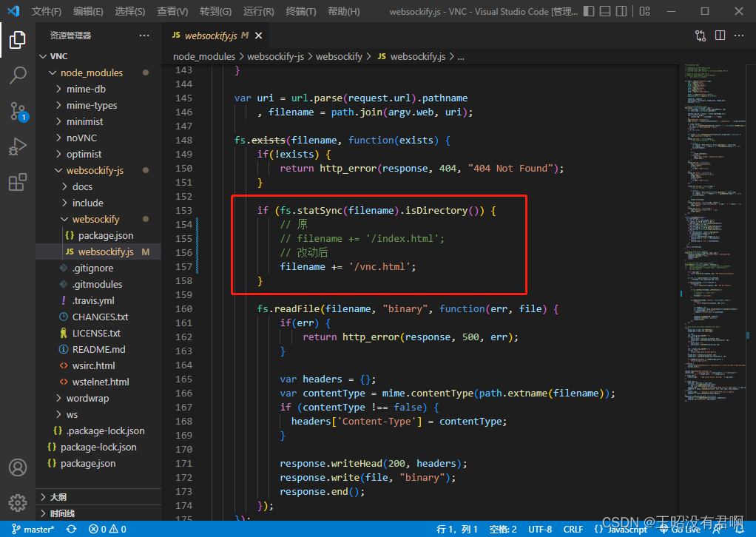Open the Accounts menu icon
Viewport: 756px width, 537px height.
click(17, 467)
